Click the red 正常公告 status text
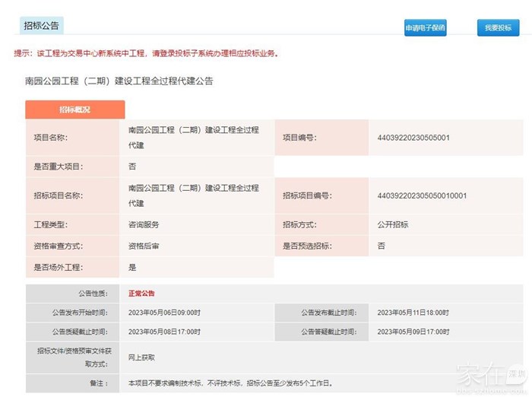 click(x=141, y=293)
